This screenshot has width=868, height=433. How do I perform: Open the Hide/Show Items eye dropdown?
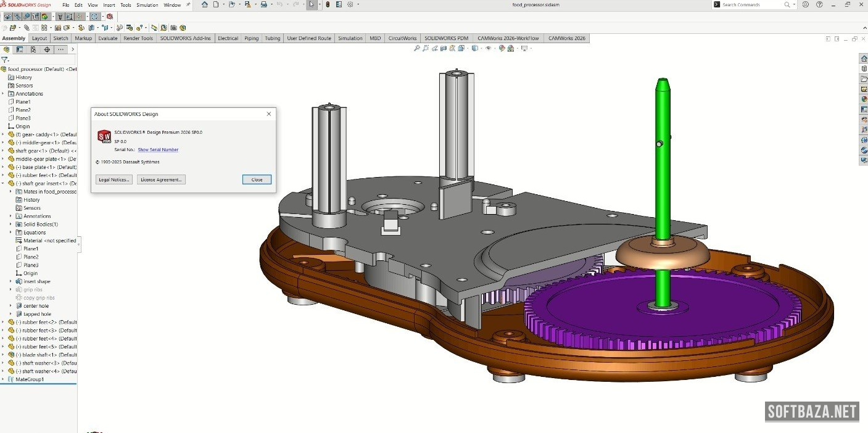489,48
